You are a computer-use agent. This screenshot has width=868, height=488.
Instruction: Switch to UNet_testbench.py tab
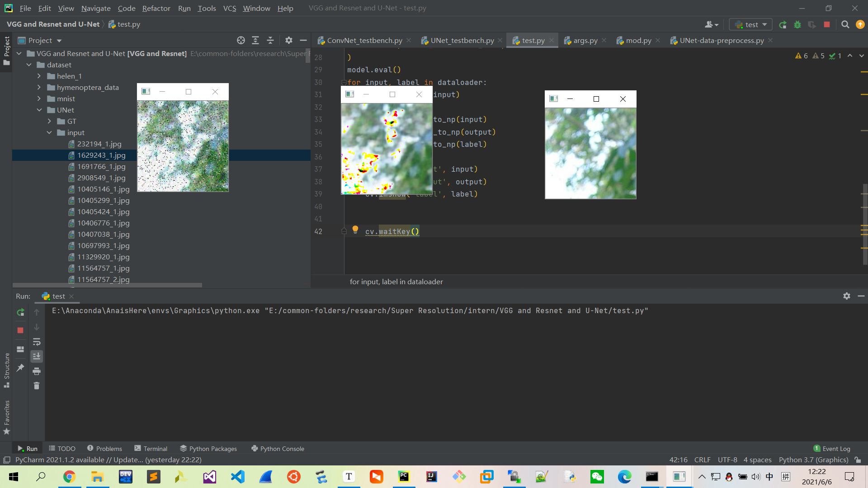pyautogui.click(x=462, y=41)
